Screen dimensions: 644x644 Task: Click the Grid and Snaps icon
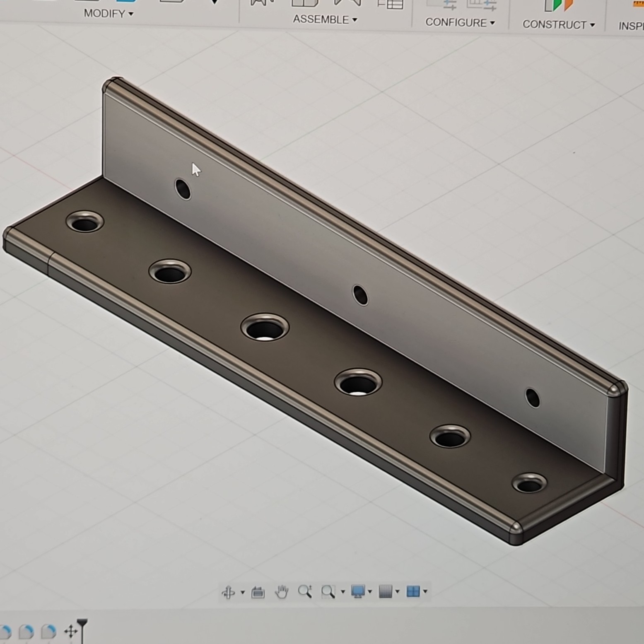[x=385, y=591]
